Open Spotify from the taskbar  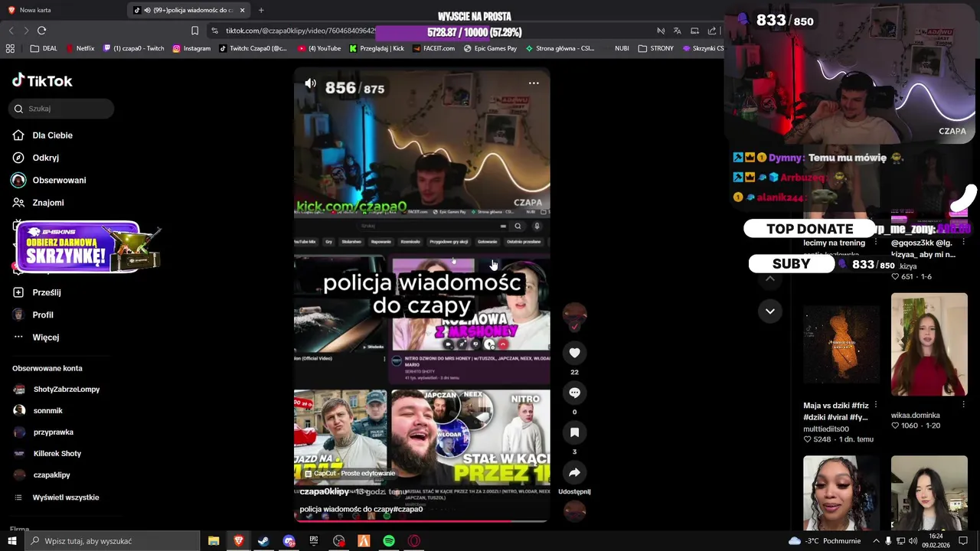tap(389, 541)
